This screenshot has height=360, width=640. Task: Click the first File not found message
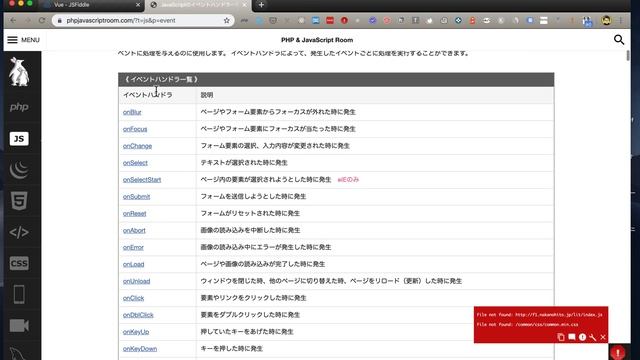539,315
